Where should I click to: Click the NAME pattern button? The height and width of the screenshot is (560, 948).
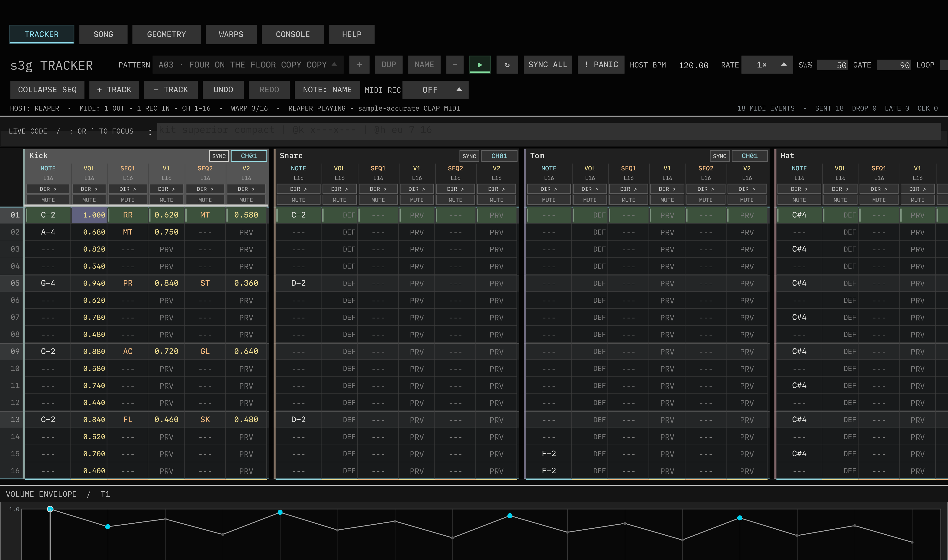424,65
